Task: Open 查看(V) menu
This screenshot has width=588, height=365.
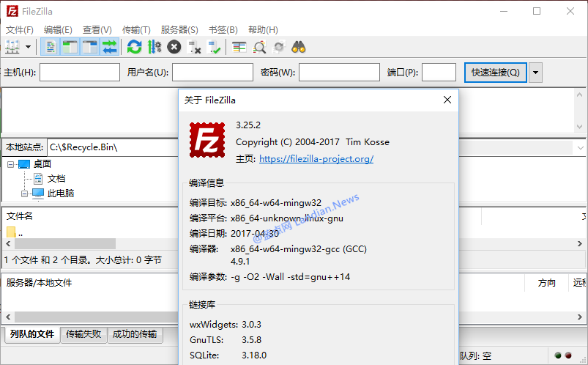Action: [x=97, y=29]
